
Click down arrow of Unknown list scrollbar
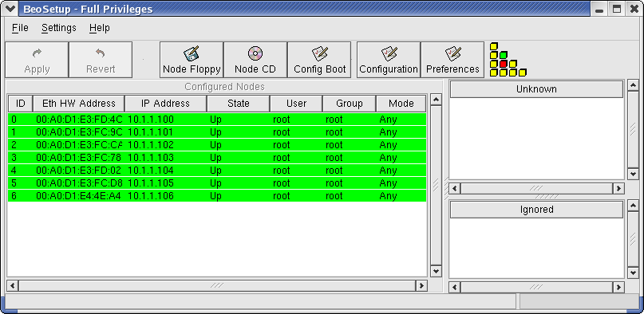pos(634,174)
